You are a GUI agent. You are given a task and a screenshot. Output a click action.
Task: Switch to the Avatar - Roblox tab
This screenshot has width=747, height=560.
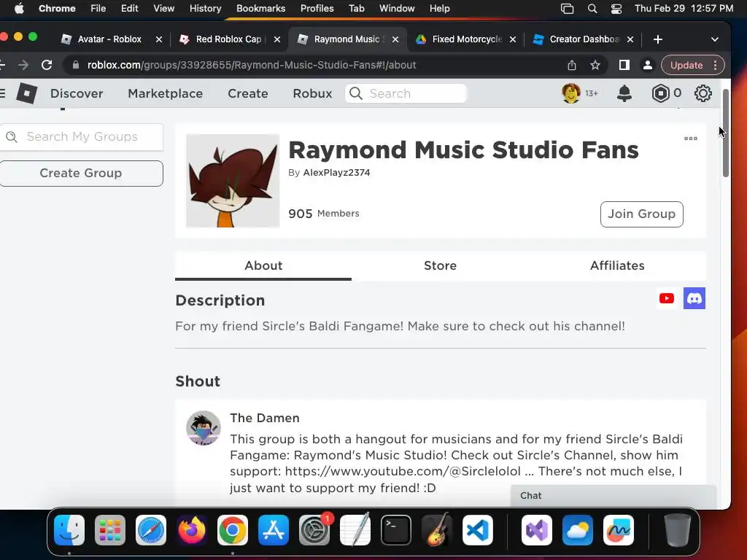click(x=109, y=39)
